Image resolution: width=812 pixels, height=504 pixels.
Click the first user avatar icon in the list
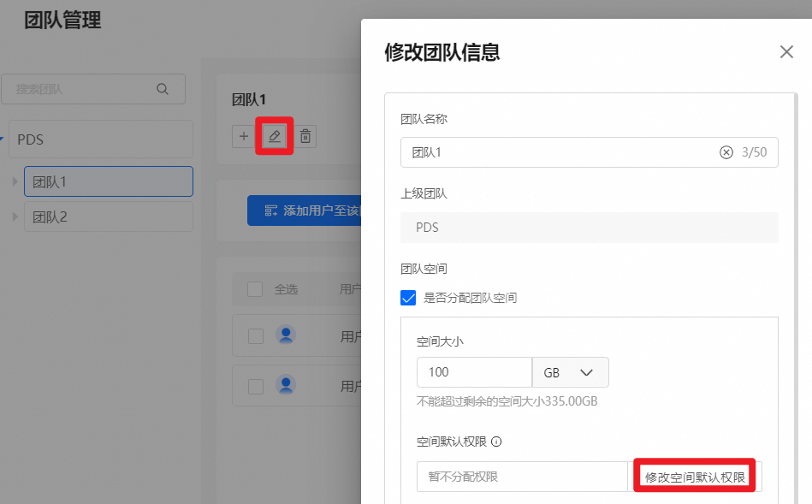tap(286, 335)
